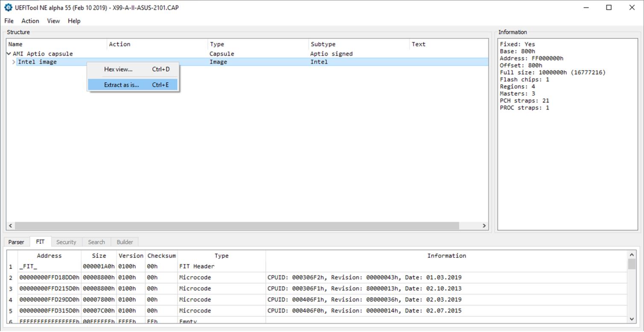Click address cell 00000000FFD215D0h

coord(50,289)
